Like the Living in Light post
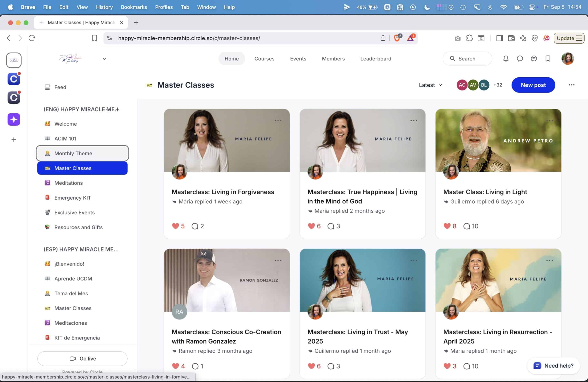The height and width of the screenshot is (382, 588). pyautogui.click(x=447, y=226)
